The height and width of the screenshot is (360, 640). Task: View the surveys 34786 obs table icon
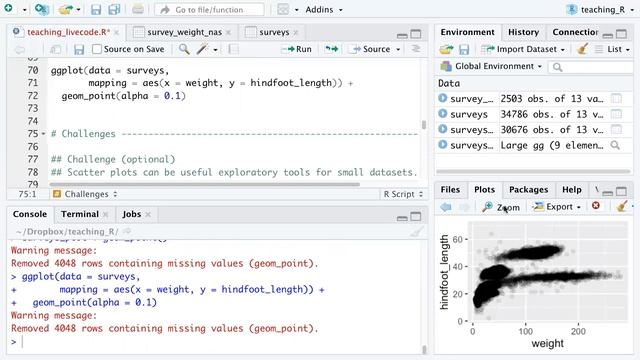[x=616, y=114]
